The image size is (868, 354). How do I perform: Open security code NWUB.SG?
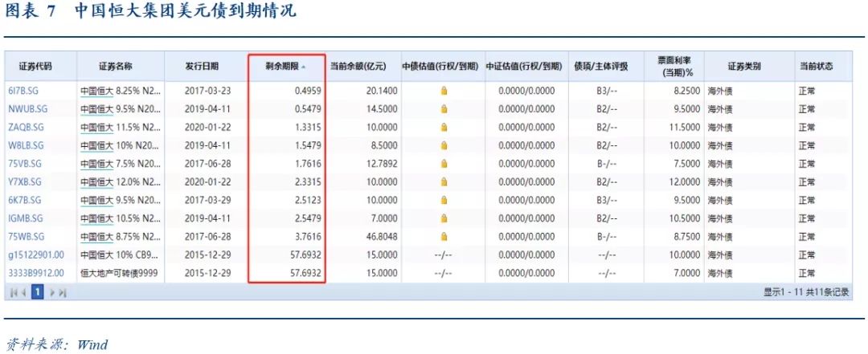pyautogui.click(x=26, y=109)
